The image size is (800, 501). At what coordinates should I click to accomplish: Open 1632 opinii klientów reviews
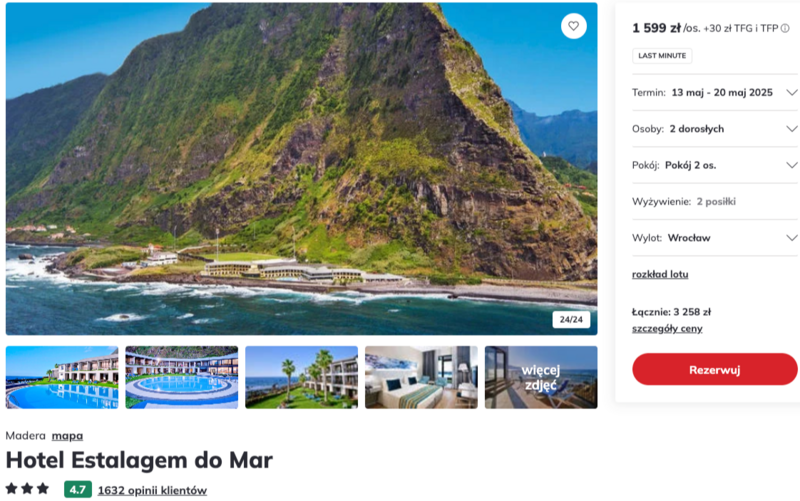point(152,490)
